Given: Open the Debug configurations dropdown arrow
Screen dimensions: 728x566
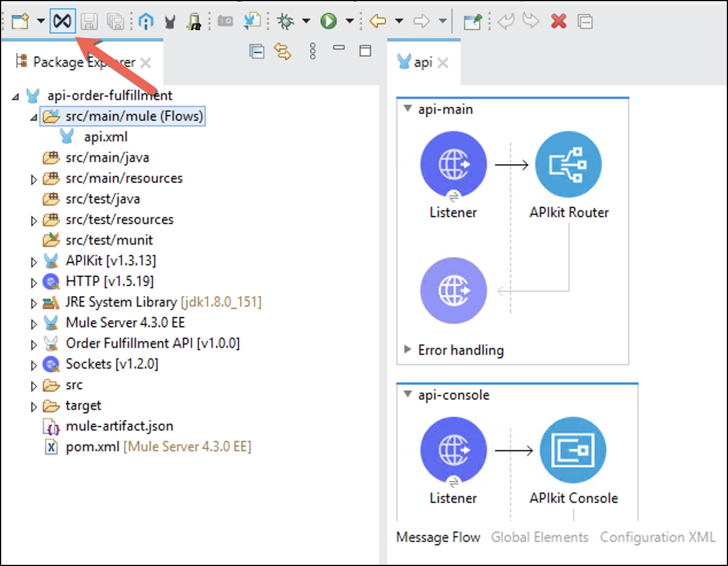Looking at the screenshot, I should click(x=306, y=21).
